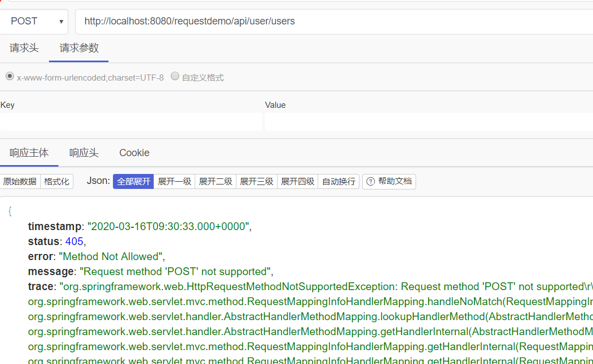Format the response with 格式化
The image size is (593, 364).
56,181
